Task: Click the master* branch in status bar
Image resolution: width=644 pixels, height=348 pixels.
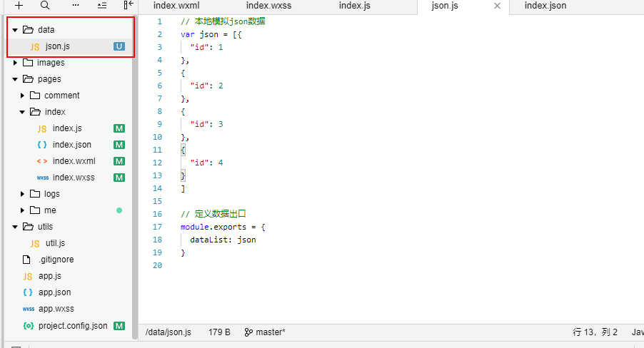Action: (x=271, y=332)
